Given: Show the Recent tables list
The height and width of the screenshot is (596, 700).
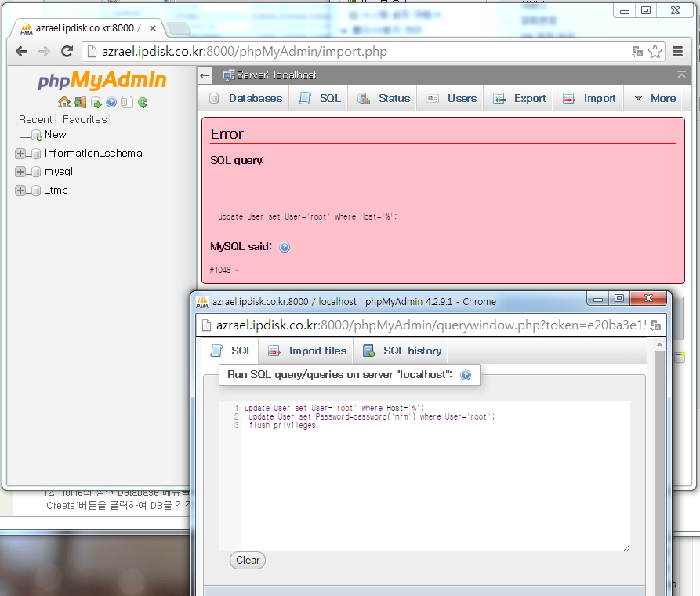Looking at the screenshot, I should coord(36,120).
